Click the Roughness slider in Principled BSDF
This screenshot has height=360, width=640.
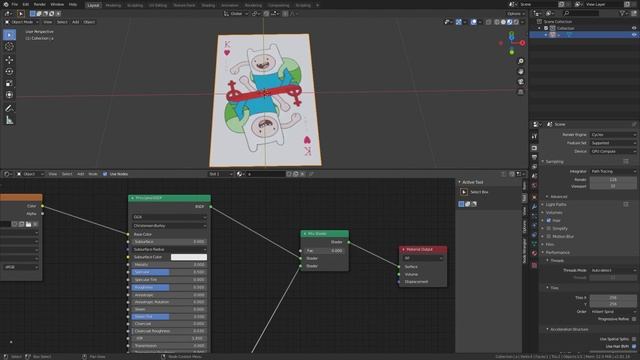169,287
